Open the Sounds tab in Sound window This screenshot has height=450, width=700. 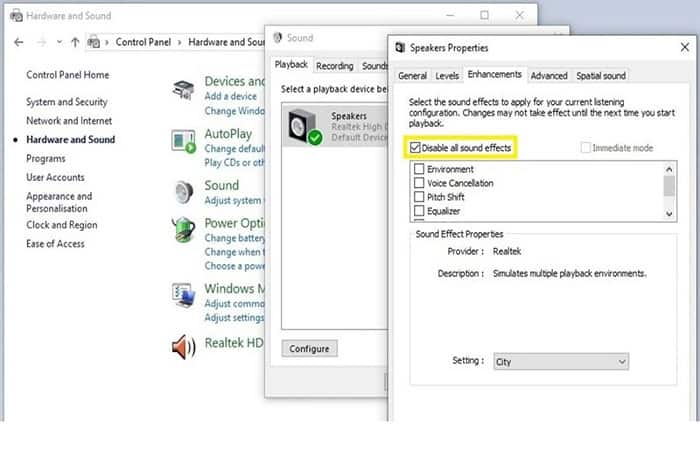[374, 66]
